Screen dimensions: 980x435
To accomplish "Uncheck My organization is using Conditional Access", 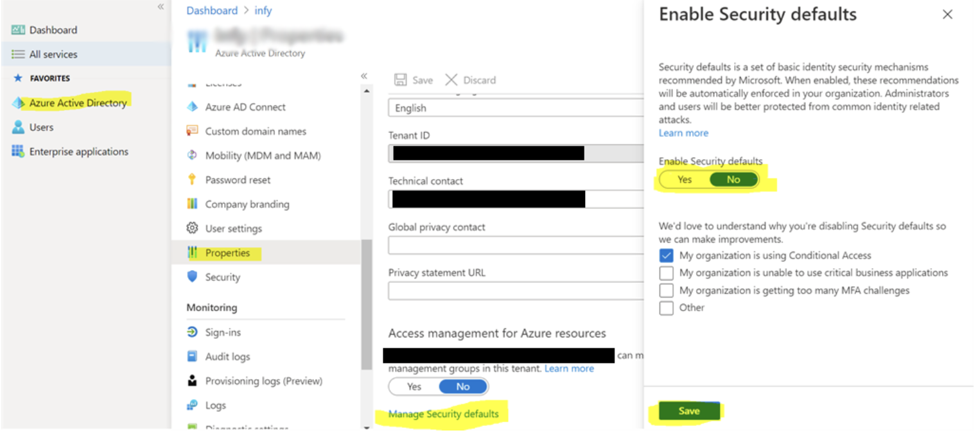I will 666,255.
